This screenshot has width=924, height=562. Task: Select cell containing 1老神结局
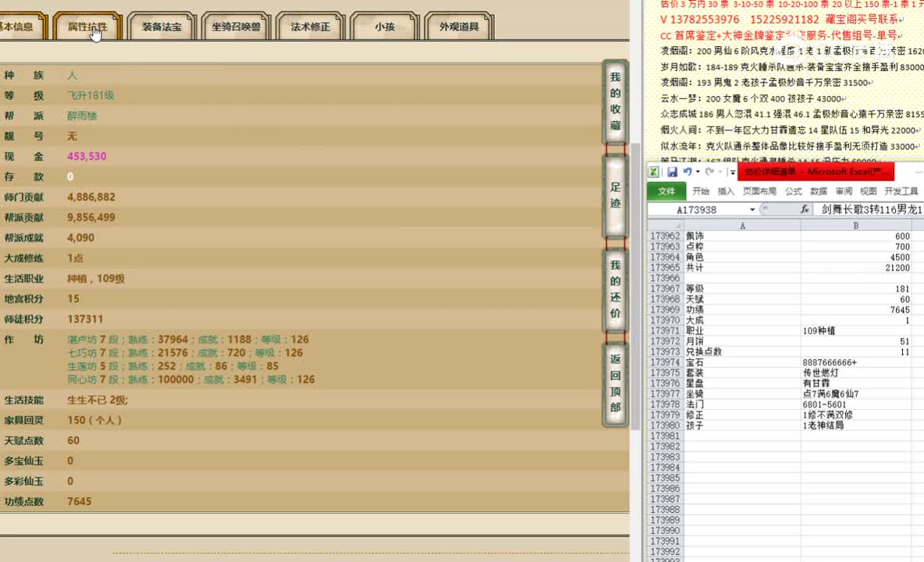[x=855, y=425]
